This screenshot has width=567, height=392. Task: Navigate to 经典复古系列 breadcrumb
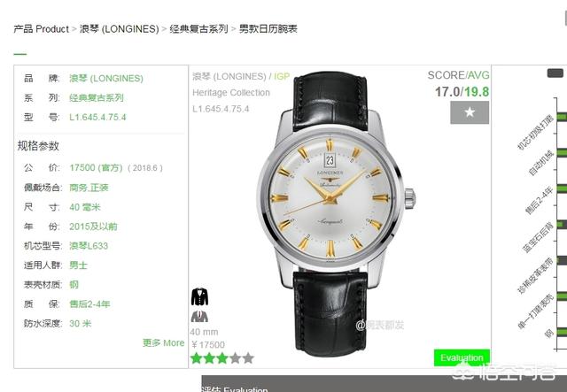coord(198,29)
